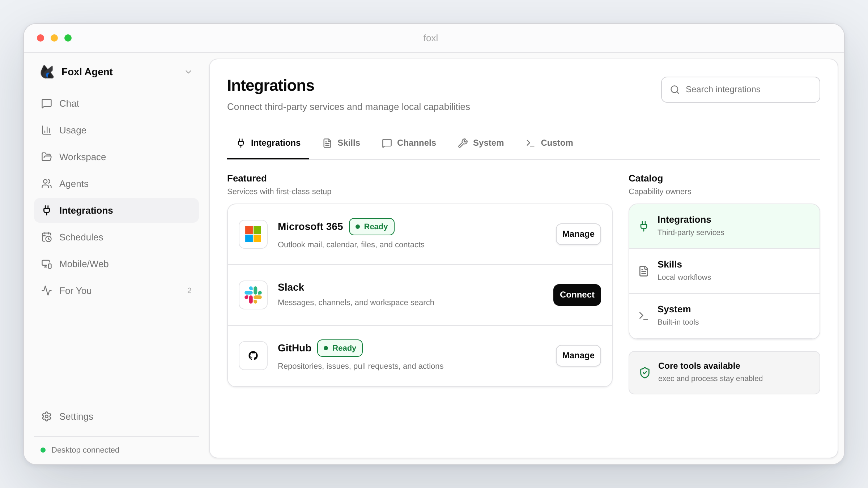Click the Usage bar chart icon
The width and height of the screenshot is (868, 488).
[x=47, y=130]
